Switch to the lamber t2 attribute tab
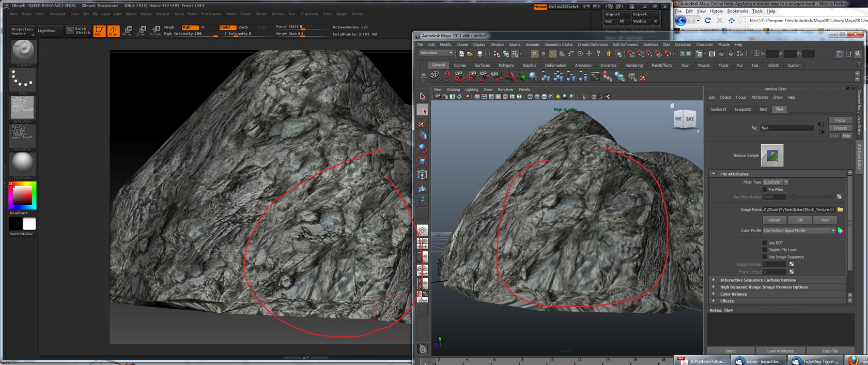 719,109
